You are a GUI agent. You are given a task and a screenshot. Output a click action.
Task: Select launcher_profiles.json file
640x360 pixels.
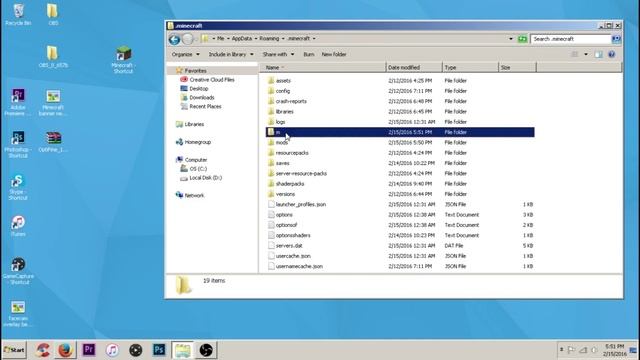[x=300, y=204]
